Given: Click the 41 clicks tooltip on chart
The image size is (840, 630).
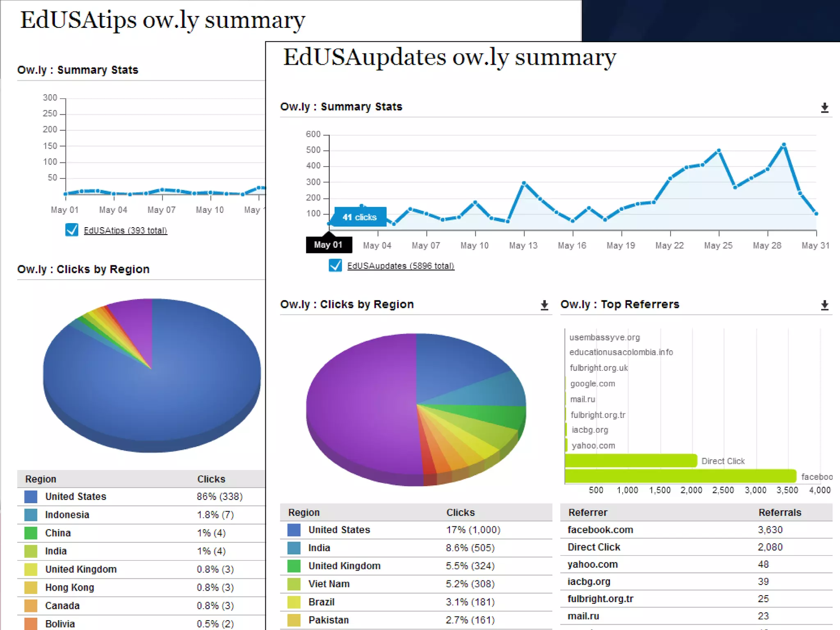Looking at the screenshot, I should point(360,217).
